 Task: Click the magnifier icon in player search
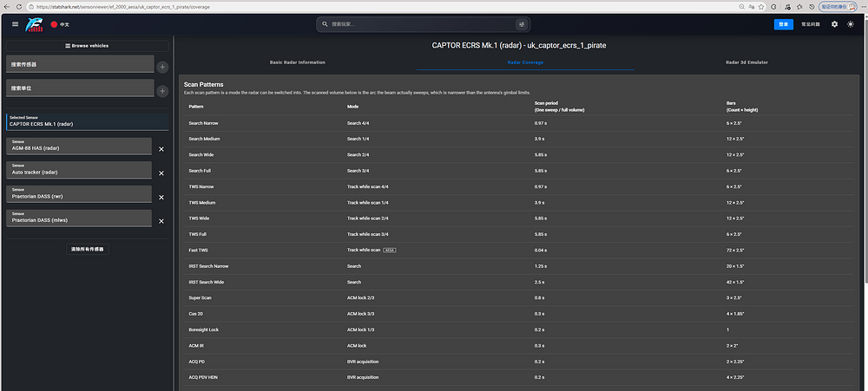click(325, 24)
